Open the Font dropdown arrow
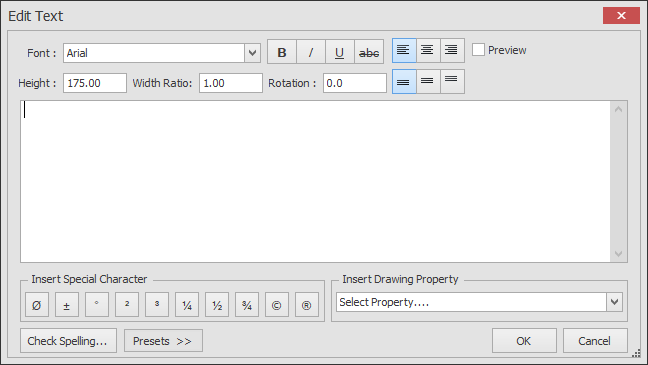648x365 pixels. click(252, 53)
